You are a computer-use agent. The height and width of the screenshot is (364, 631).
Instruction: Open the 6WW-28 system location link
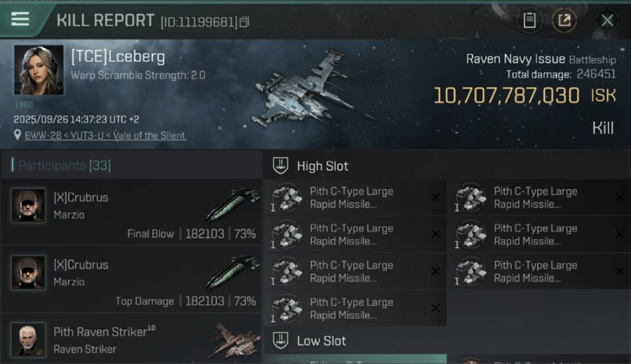point(105,135)
